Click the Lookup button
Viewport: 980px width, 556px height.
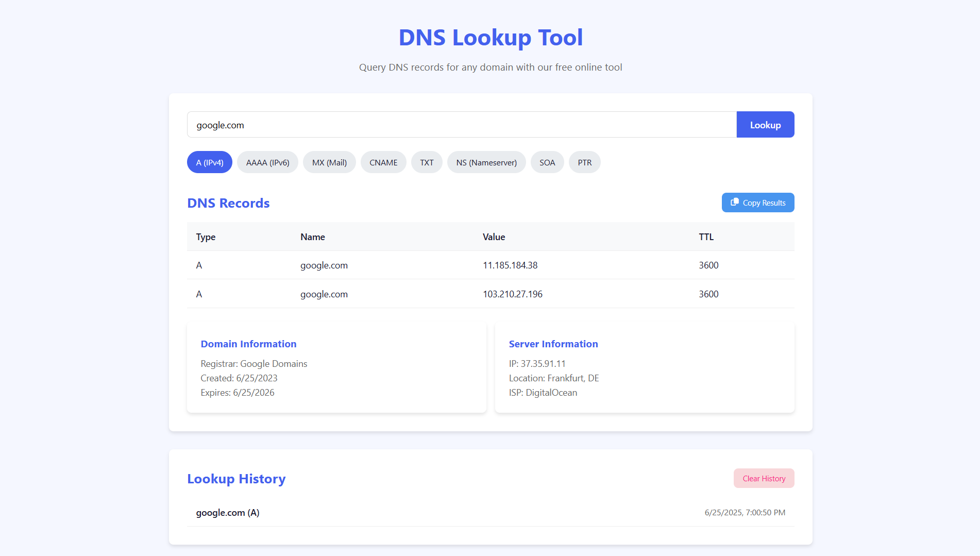(x=765, y=125)
